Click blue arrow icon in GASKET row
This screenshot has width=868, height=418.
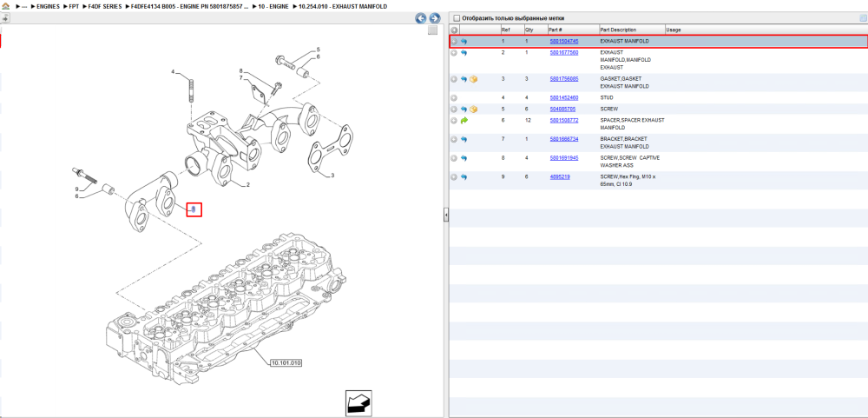pos(464,79)
